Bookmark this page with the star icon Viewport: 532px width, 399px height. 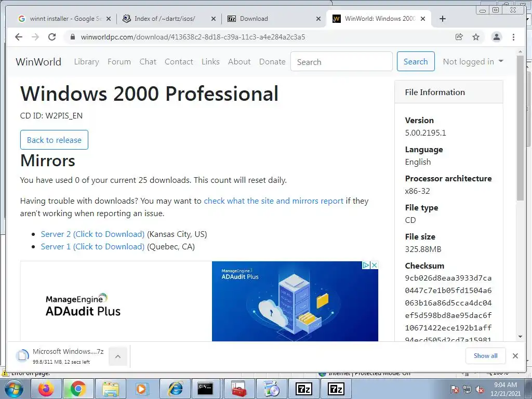coord(476,37)
